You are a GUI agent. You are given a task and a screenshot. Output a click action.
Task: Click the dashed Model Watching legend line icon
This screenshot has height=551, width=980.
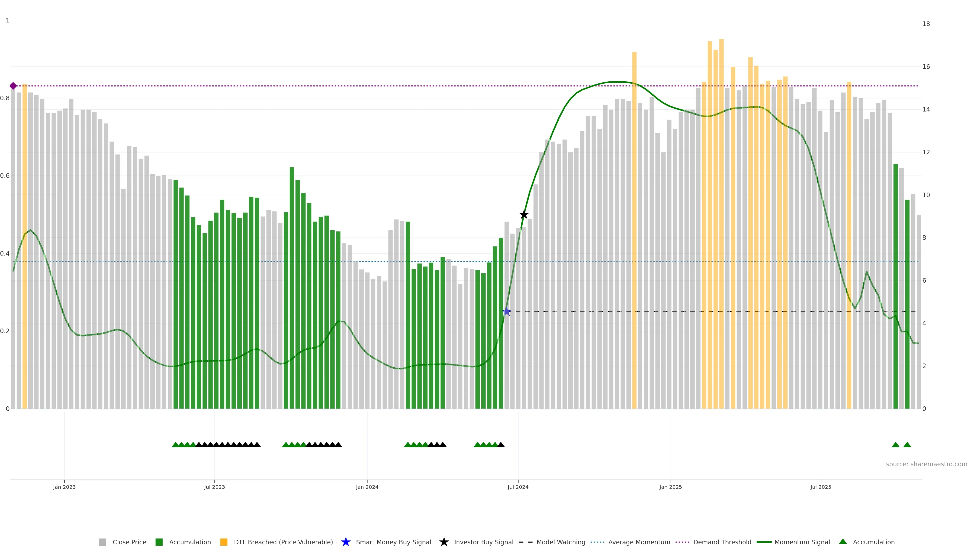pyautogui.click(x=525, y=542)
